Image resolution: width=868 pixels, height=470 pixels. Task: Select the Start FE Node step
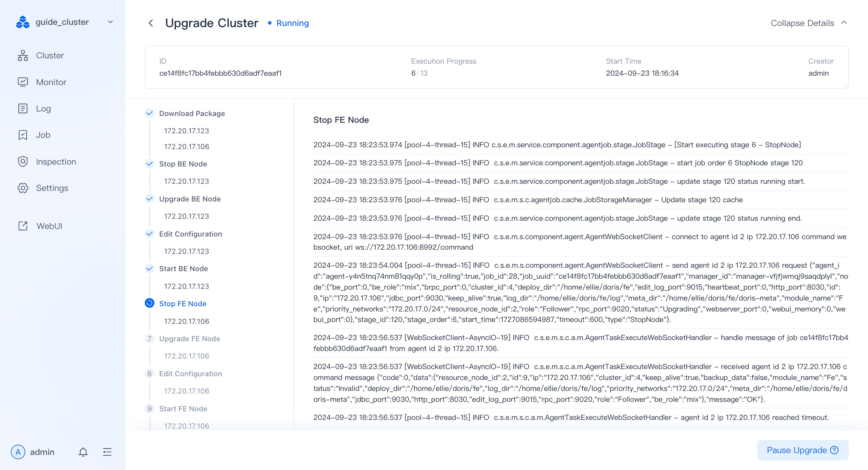(183, 409)
